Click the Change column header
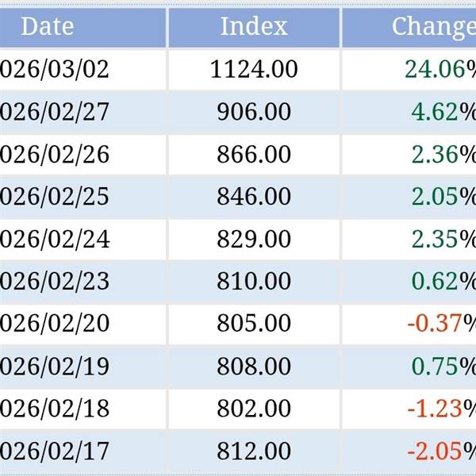The height and width of the screenshot is (476, 476). point(433,26)
